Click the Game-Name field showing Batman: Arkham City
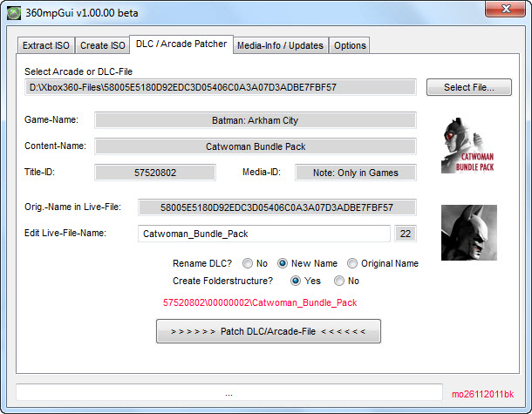532x414 pixels. (x=255, y=120)
